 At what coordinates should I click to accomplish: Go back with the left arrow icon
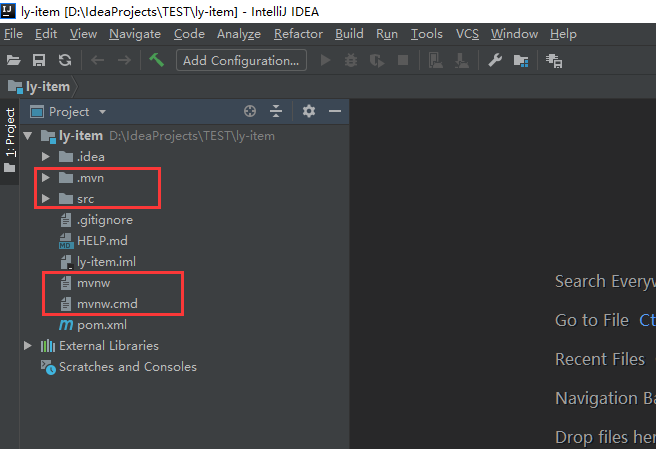click(97, 61)
